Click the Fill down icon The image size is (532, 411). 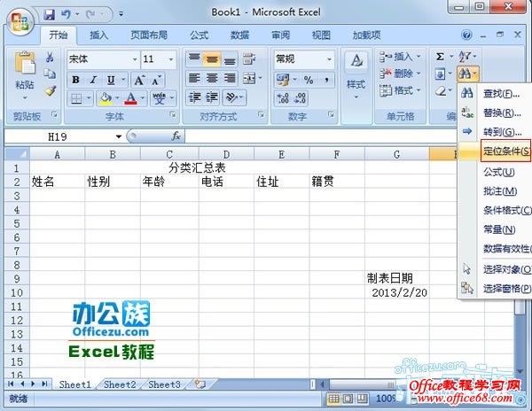[440, 74]
